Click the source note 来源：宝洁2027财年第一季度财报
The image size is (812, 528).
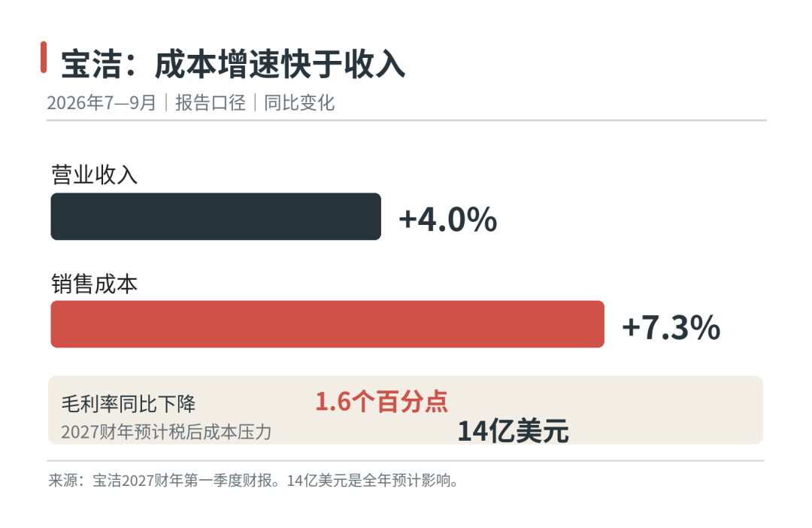164,481
